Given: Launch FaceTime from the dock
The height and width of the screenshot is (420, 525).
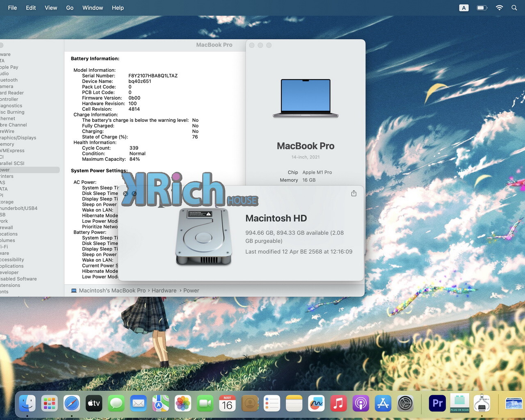Looking at the screenshot, I should (x=205, y=404).
